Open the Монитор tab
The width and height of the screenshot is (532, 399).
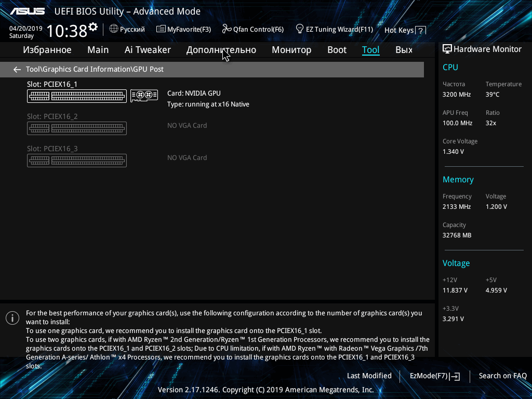[x=291, y=50]
